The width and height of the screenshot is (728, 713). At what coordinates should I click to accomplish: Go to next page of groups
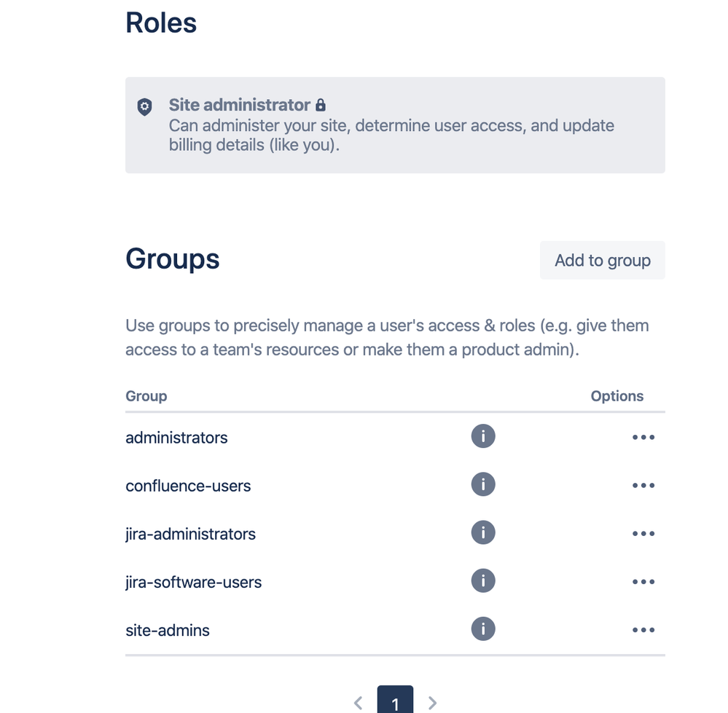(432, 703)
